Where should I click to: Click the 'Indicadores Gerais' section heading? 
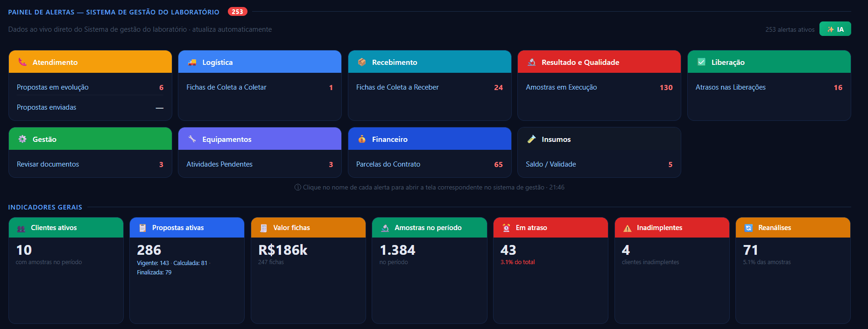pos(45,207)
